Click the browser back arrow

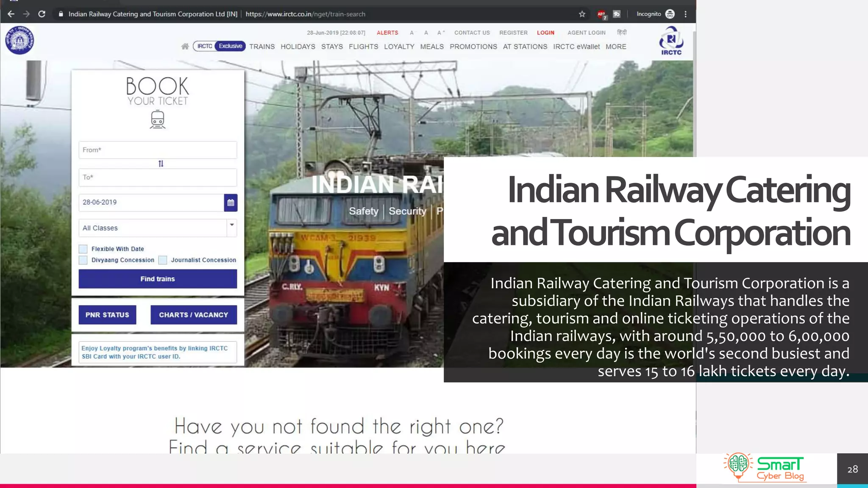tap(11, 14)
